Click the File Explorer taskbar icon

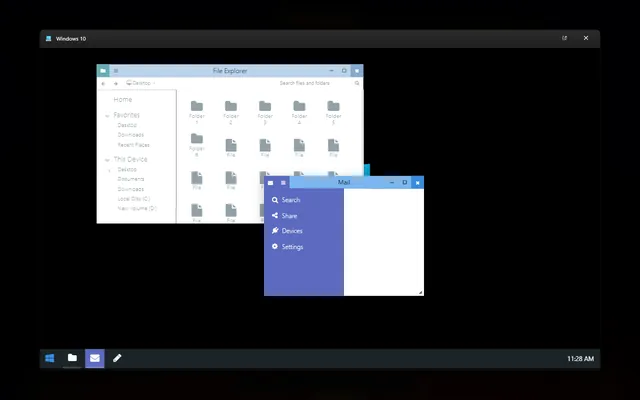72,358
